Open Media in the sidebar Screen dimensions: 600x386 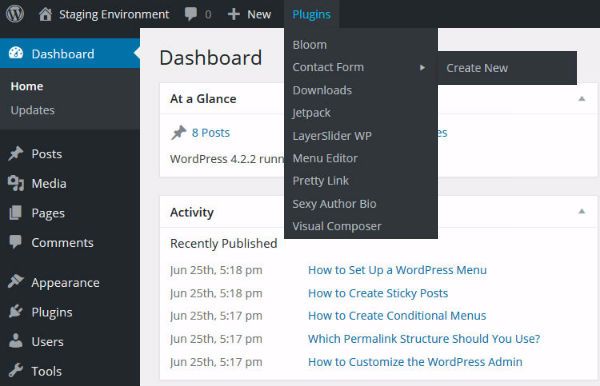49,184
